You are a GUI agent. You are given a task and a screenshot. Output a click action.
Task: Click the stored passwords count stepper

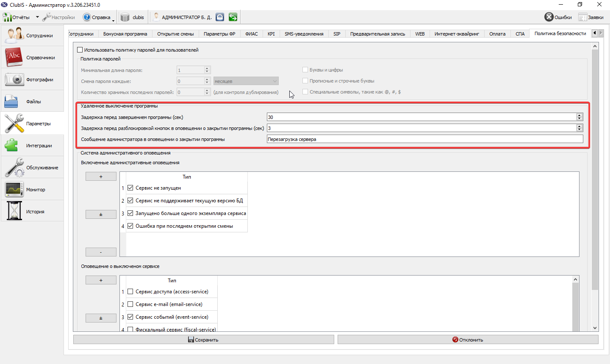pyautogui.click(x=207, y=92)
